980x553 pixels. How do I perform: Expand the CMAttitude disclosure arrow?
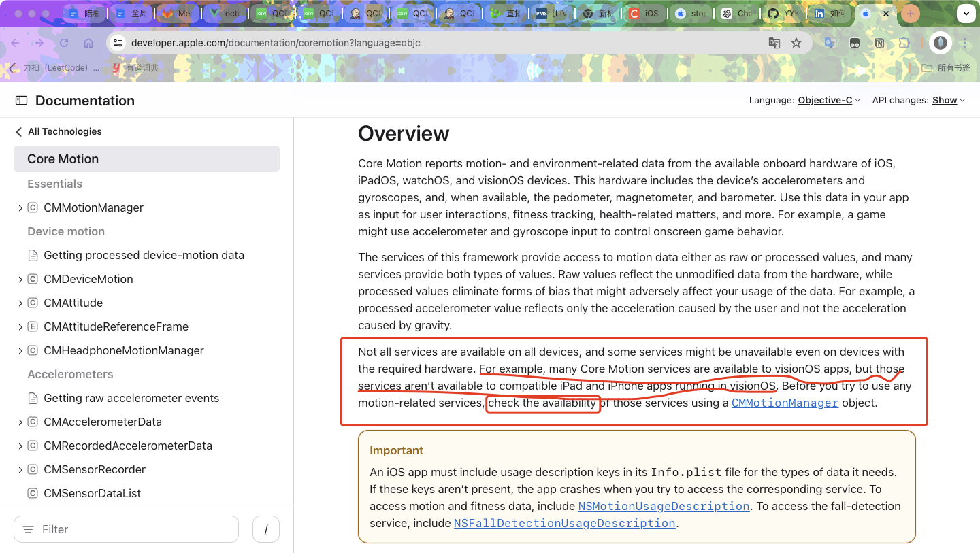pos(20,303)
